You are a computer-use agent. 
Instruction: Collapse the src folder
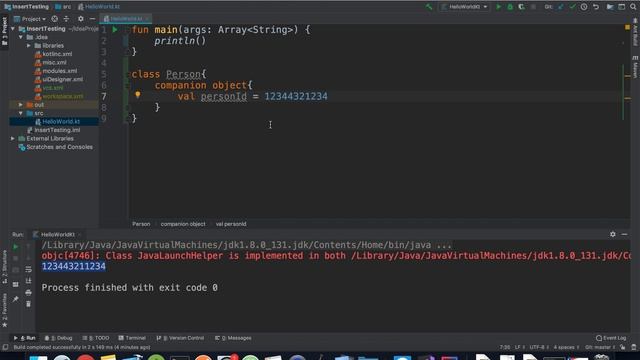click(21, 113)
